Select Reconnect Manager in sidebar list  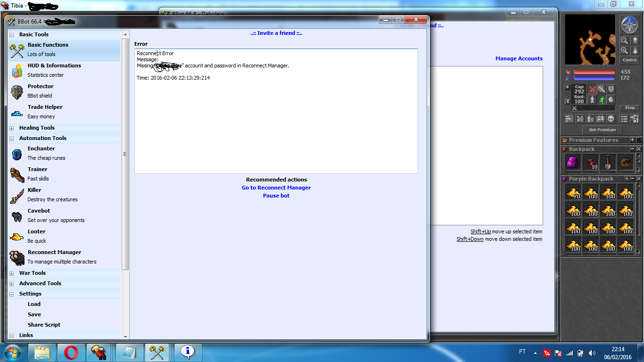point(54,252)
